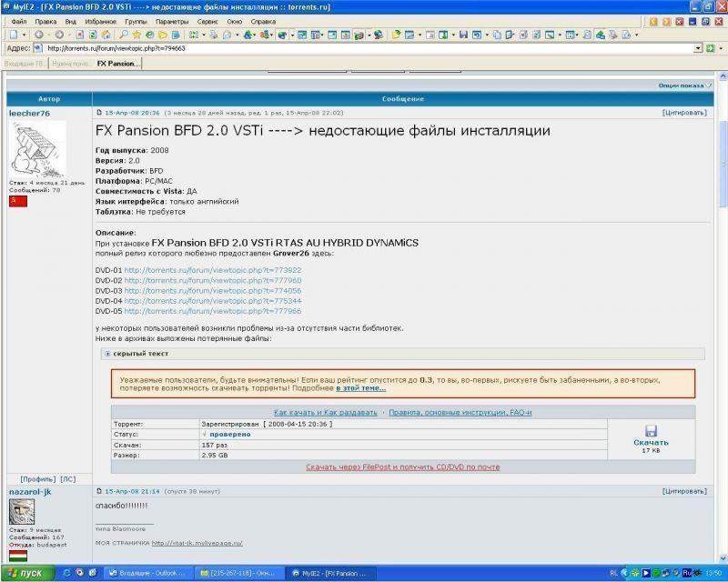Open the Mail icon dropdown arrow
Viewport: 728px width, 582px height.
tap(237, 35)
